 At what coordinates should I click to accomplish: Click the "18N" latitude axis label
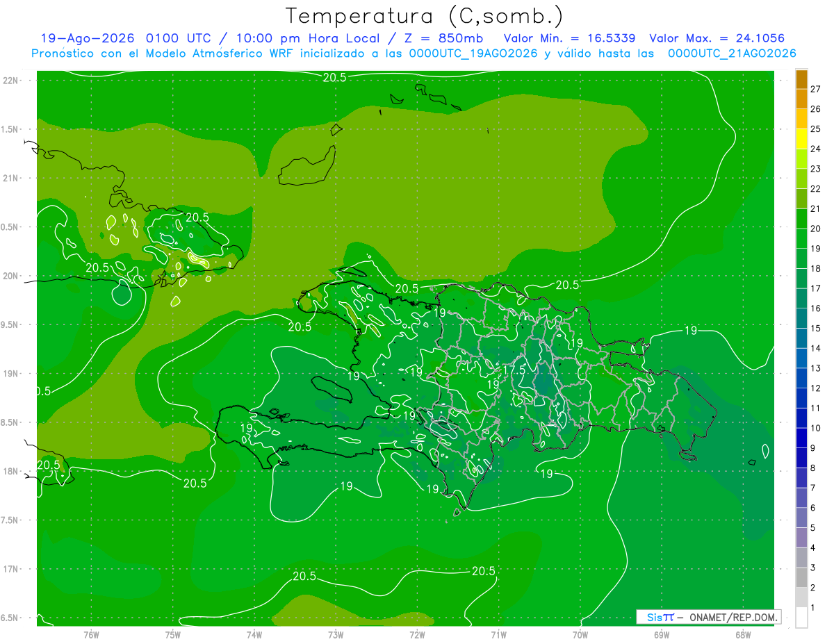pyautogui.click(x=10, y=471)
